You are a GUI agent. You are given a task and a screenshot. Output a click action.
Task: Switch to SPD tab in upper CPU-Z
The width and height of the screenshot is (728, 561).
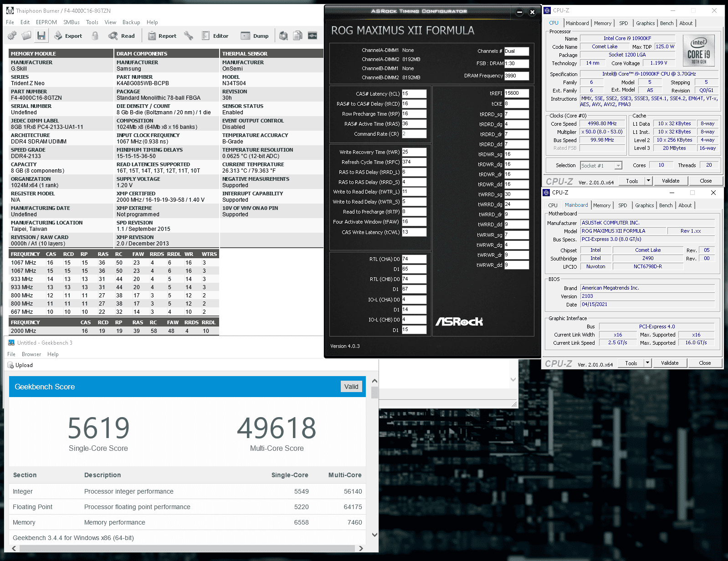point(624,23)
